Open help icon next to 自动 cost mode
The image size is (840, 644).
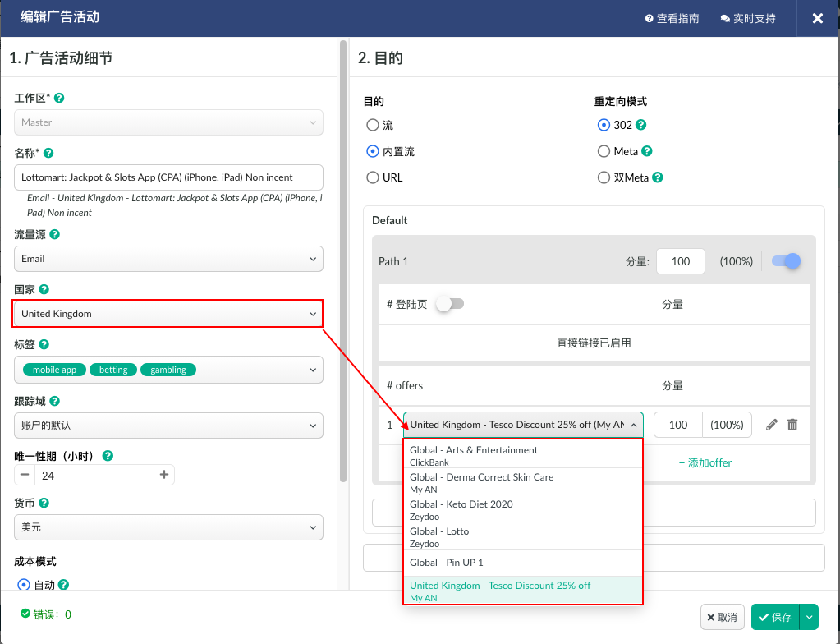64,585
